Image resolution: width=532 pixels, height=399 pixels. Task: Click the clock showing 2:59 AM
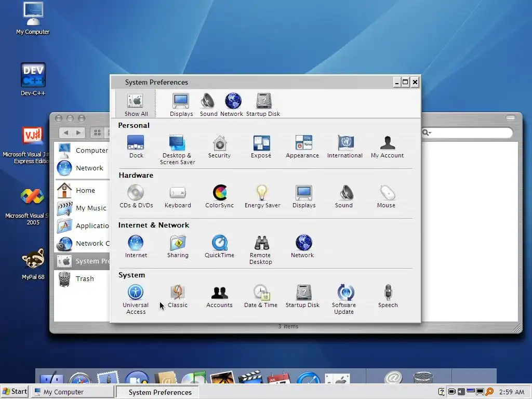point(512,392)
